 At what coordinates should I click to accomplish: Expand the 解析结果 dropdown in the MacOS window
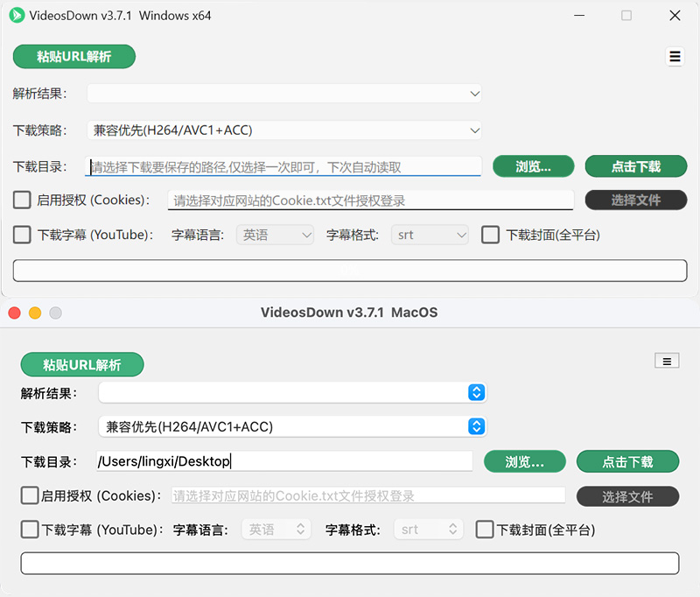pyautogui.click(x=292, y=393)
